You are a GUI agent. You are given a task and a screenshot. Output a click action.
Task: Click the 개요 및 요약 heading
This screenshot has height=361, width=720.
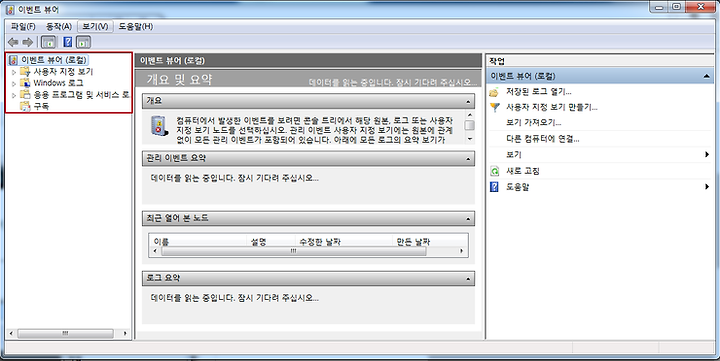click(x=179, y=79)
